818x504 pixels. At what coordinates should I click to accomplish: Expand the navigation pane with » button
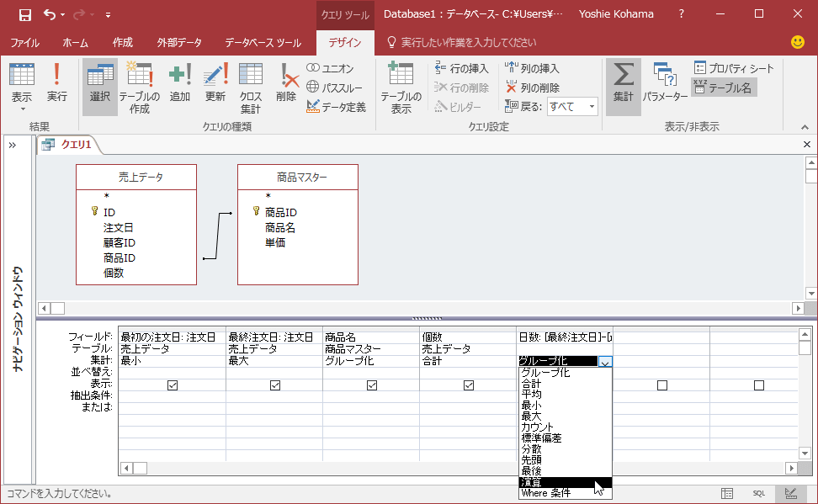click(13, 145)
